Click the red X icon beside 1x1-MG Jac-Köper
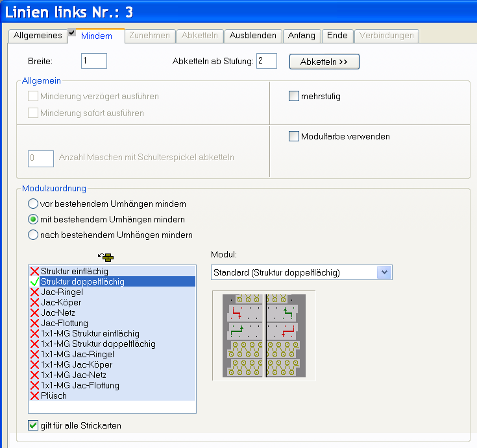This screenshot has height=448, width=477. click(x=34, y=364)
